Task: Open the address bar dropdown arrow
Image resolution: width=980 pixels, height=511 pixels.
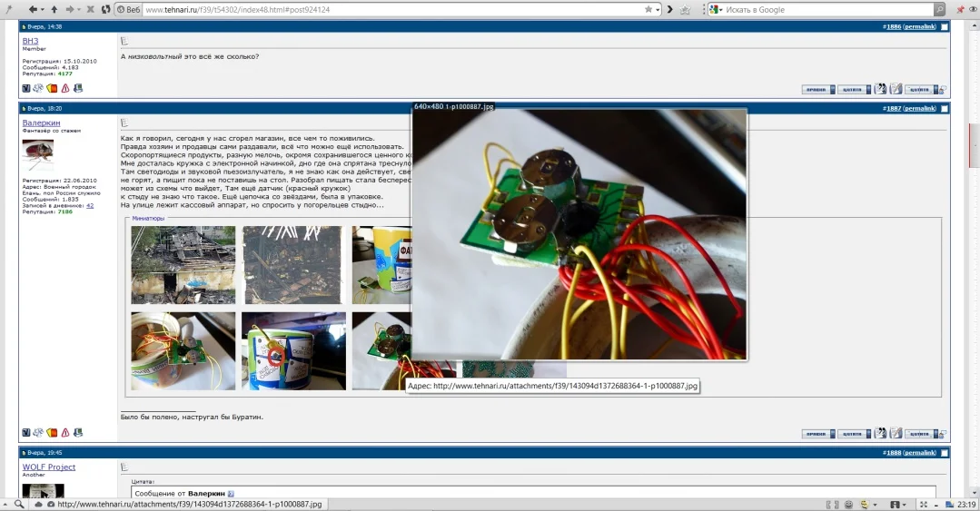Action: click(658, 10)
